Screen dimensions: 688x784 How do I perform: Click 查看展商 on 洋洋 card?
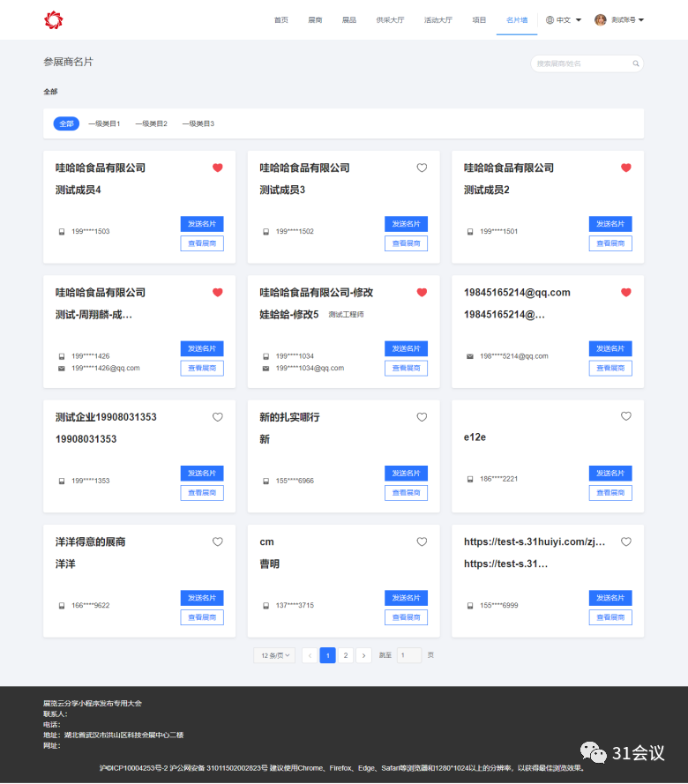pos(202,617)
